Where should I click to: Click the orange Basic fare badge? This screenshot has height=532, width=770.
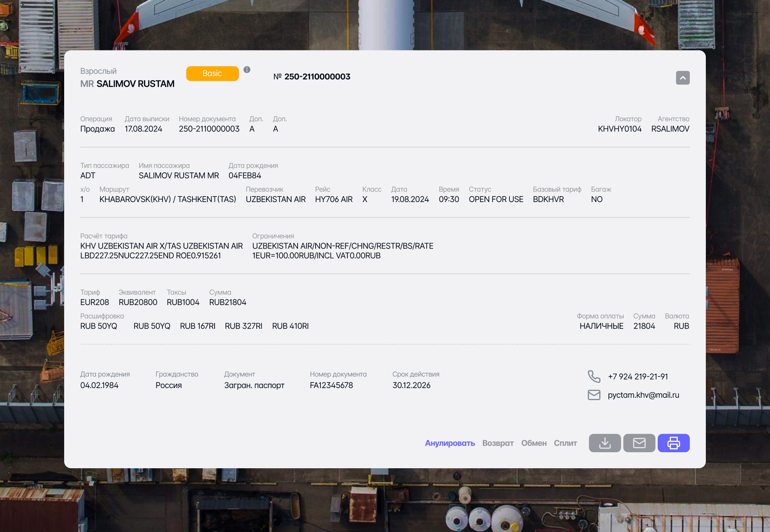(212, 73)
